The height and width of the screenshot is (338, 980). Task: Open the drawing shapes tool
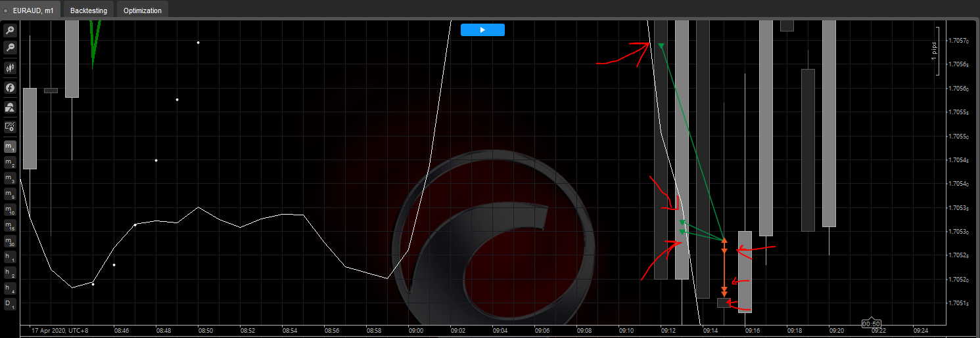tap(10, 107)
